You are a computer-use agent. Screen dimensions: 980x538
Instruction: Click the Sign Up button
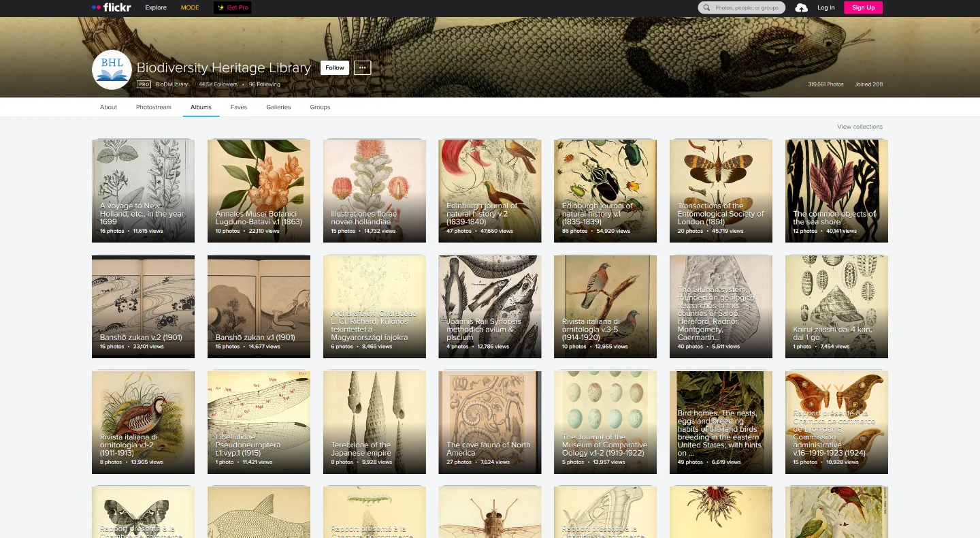(x=863, y=7)
